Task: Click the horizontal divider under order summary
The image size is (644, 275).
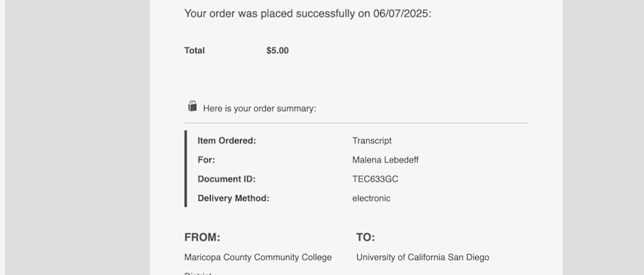Action: [x=356, y=123]
